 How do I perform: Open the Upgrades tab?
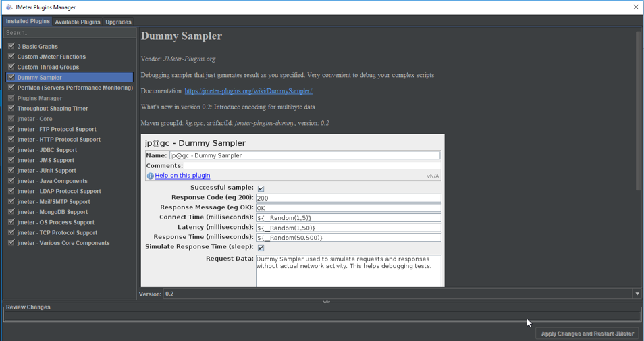pyautogui.click(x=118, y=22)
